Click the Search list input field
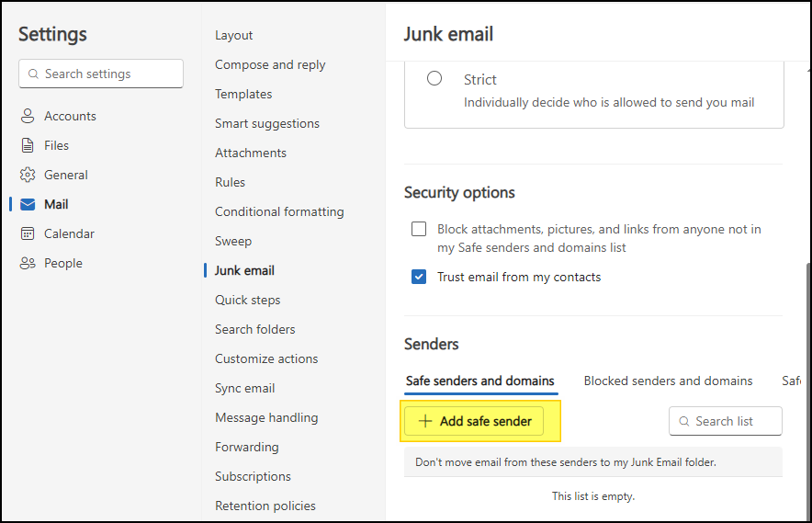Image resolution: width=812 pixels, height=523 pixels. pyautogui.click(x=726, y=421)
